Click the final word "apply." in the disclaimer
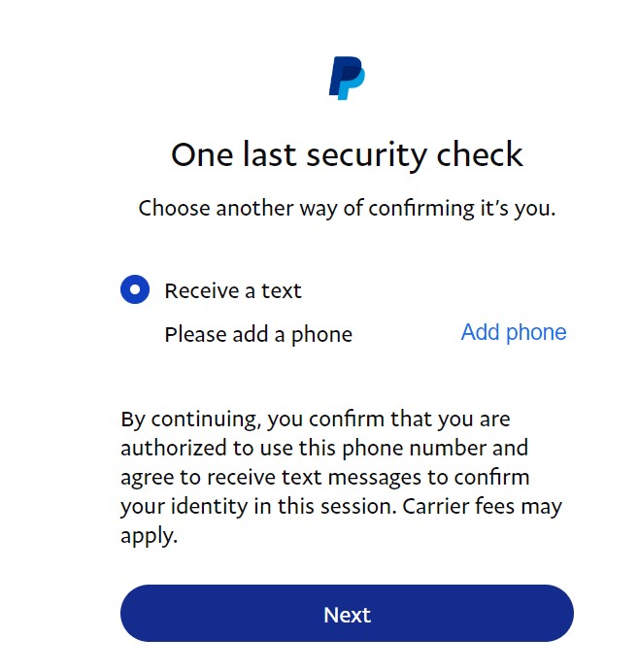Image resolution: width=638 pixels, height=672 pixels. (x=149, y=536)
